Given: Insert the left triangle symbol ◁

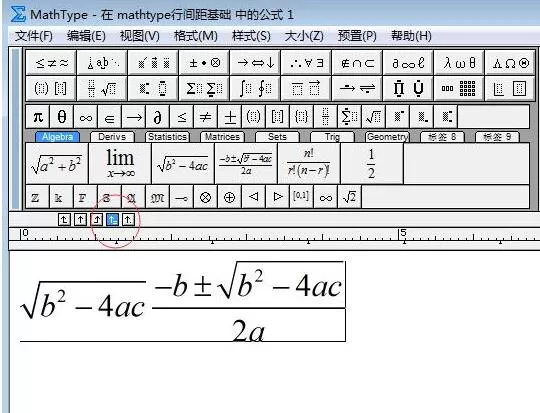Looking at the screenshot, I should pyautogui.click(x=253, y=197).
